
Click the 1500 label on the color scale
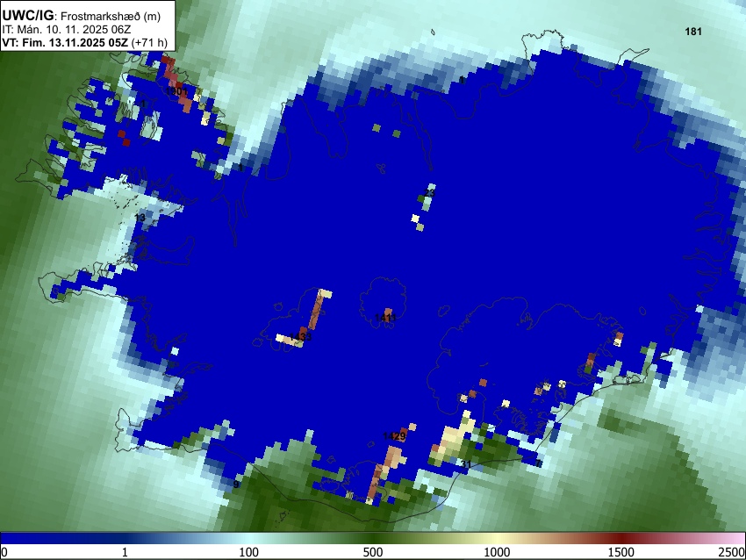[x=620, y=552]
